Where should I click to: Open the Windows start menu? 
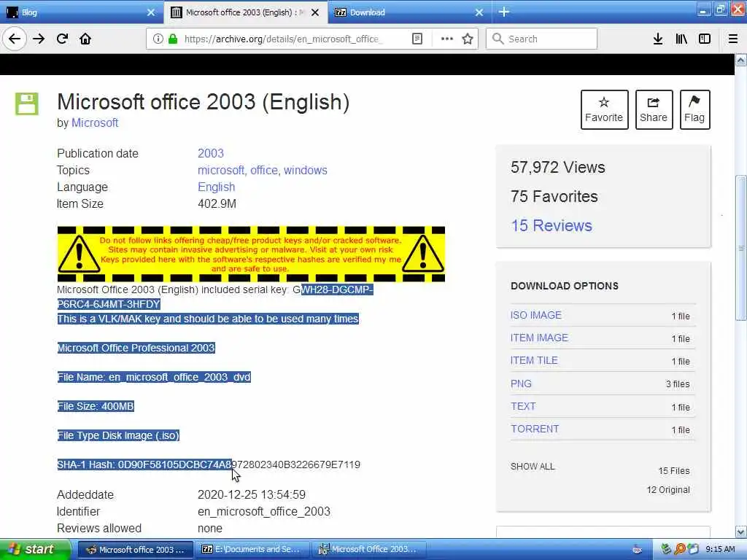tap(35, 550)
